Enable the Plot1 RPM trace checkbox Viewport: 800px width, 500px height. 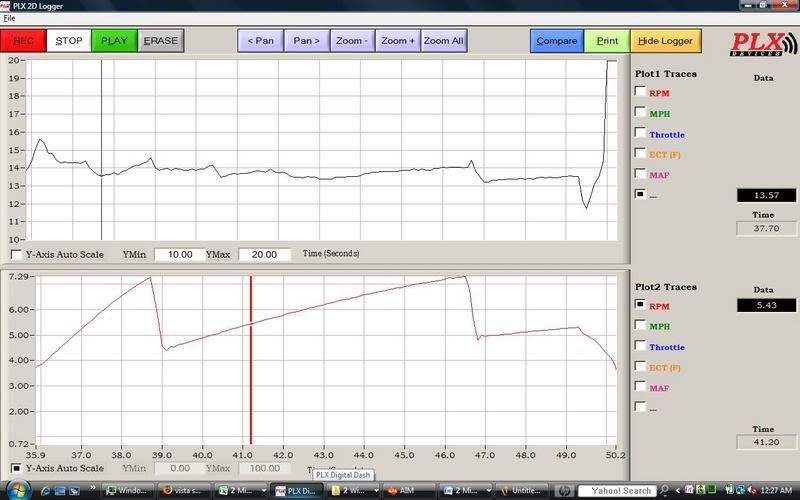coord(640,91)
